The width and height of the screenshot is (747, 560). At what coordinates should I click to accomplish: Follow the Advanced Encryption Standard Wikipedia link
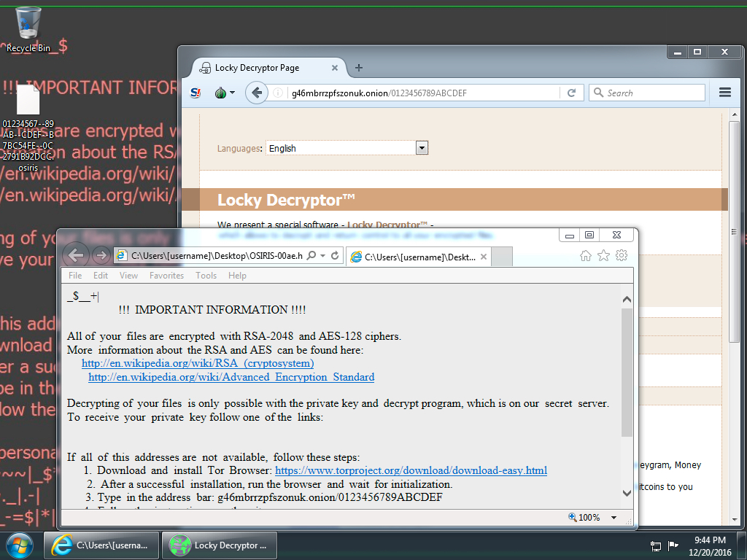click(x=231, y=377)
